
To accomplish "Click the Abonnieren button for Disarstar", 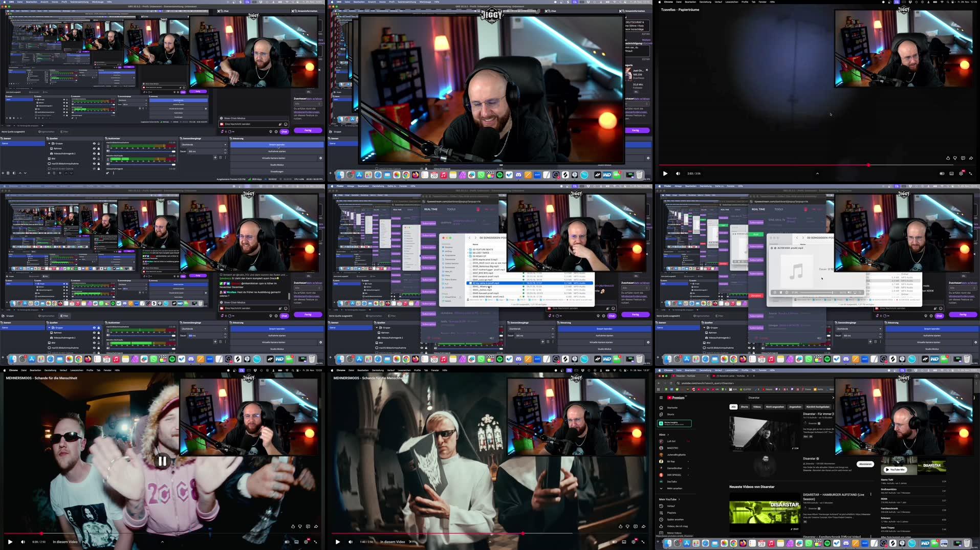I will point(865,464).
